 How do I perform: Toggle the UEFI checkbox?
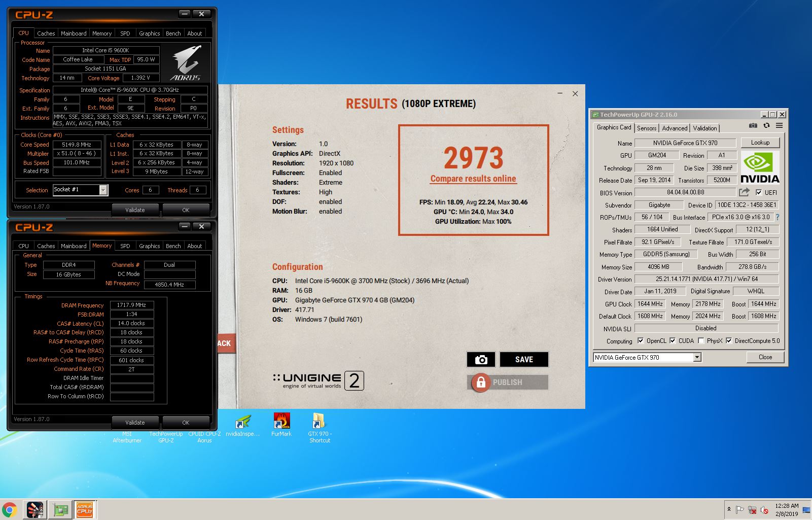[x=759, y=192]
